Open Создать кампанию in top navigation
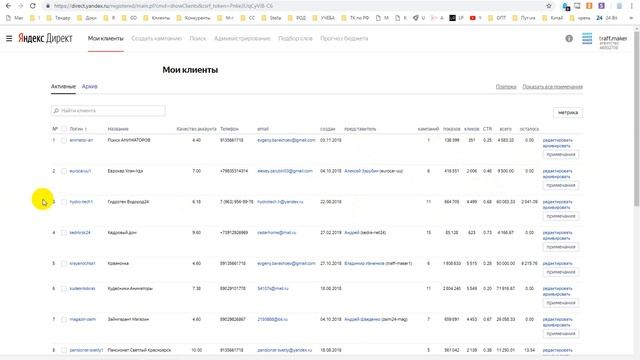 [156, 38]
